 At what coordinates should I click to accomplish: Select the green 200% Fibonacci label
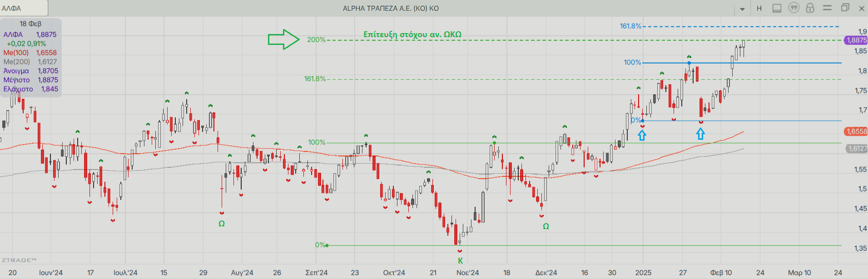click(316, 40)
